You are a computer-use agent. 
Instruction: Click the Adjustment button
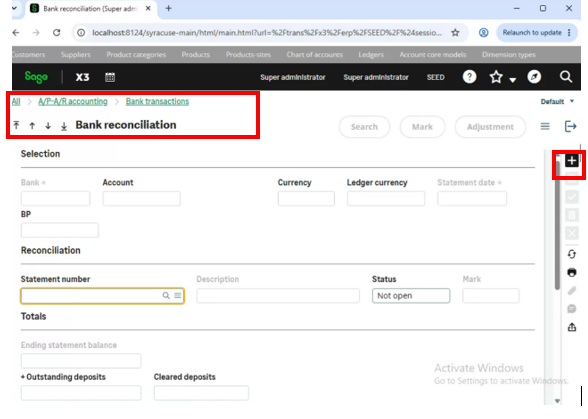(x=490, y=127)
